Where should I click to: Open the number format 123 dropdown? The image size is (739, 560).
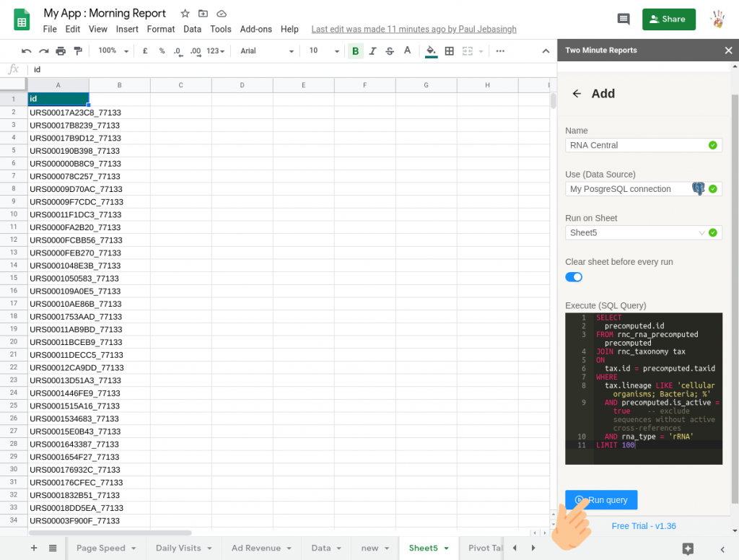[x=215, y=51]
